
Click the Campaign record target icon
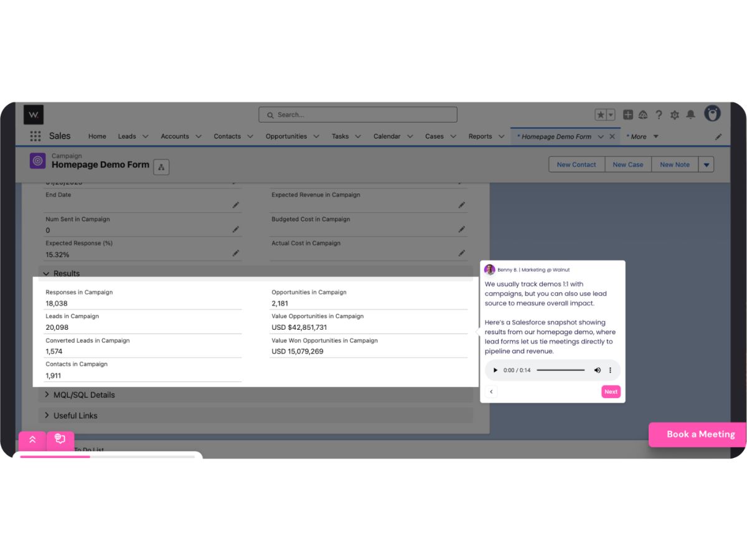click(x=37, y=161)
